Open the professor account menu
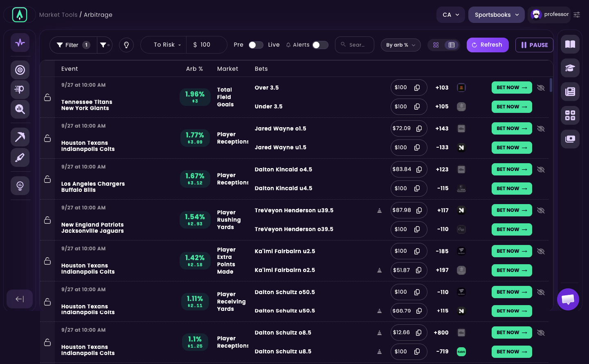 549,15
